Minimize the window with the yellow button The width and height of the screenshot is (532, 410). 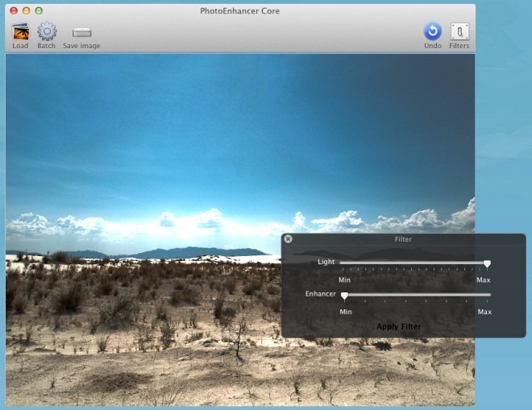[x=26, y=10]
